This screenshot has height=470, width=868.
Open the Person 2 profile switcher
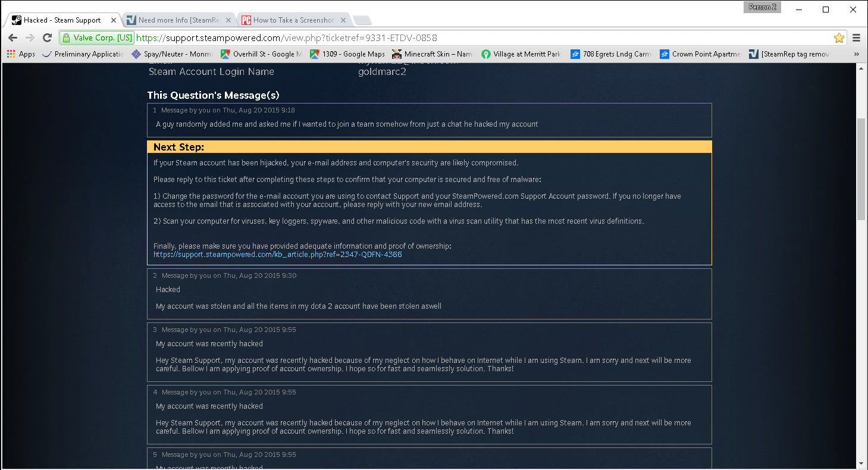pyautogui.click(x=762, y=7)
